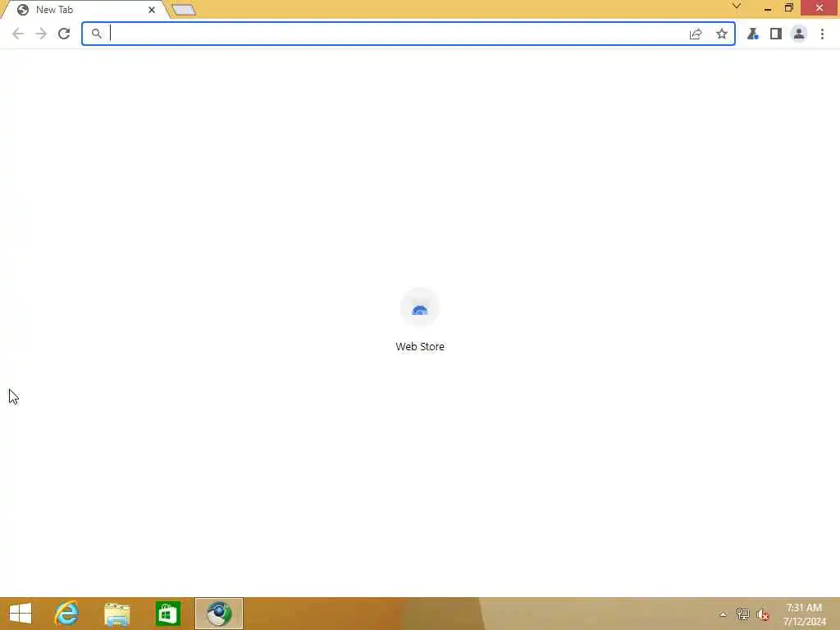Image resolution: width=840 pixels, height=630 pixels.
Task: Click the muted volume tray icon
Action: point(763,614)
